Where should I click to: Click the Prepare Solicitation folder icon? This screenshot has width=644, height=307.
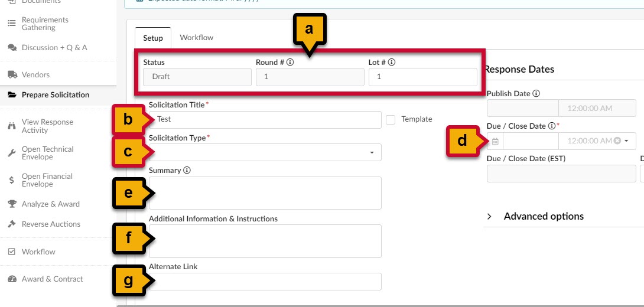click(12, 95)
